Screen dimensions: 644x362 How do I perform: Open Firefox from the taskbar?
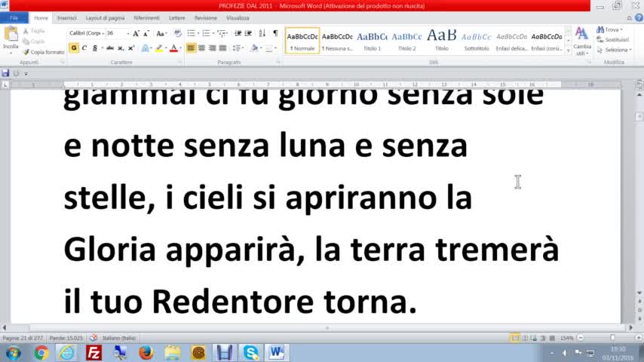[146, 352]
